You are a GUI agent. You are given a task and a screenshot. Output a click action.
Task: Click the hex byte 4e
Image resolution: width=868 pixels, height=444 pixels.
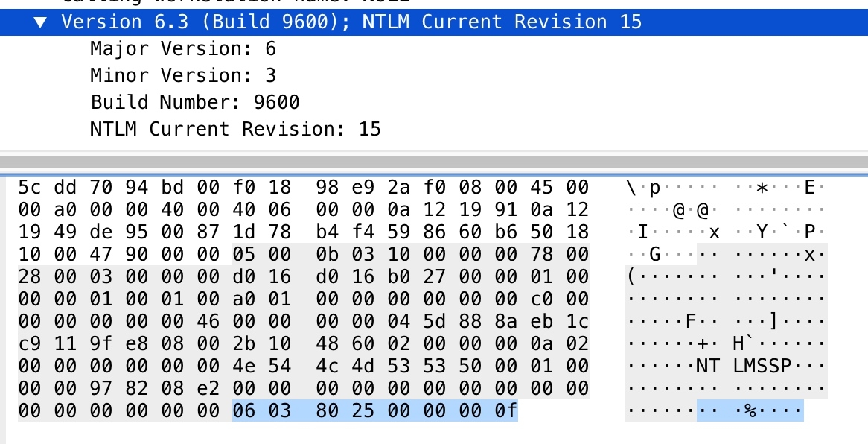243,366
